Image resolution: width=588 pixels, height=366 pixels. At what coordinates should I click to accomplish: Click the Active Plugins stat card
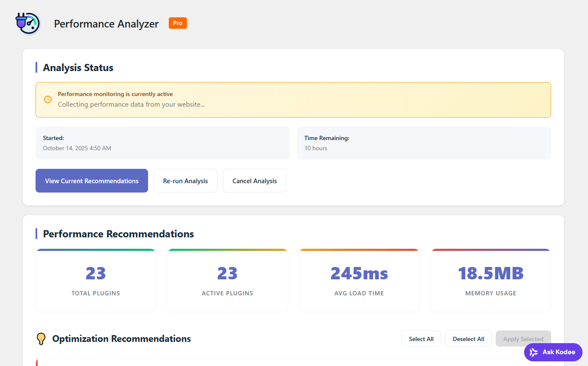[227, 281]
